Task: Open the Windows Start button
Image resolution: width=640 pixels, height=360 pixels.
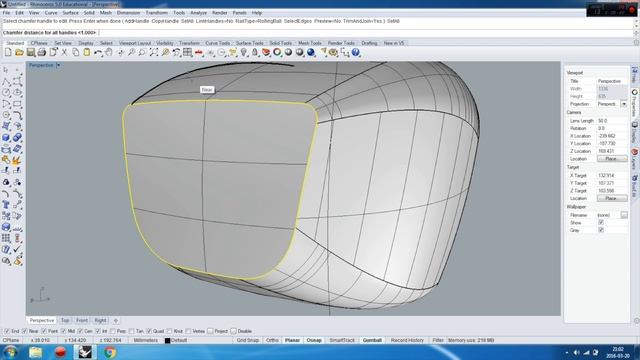Action: click(x=10, y=352)
